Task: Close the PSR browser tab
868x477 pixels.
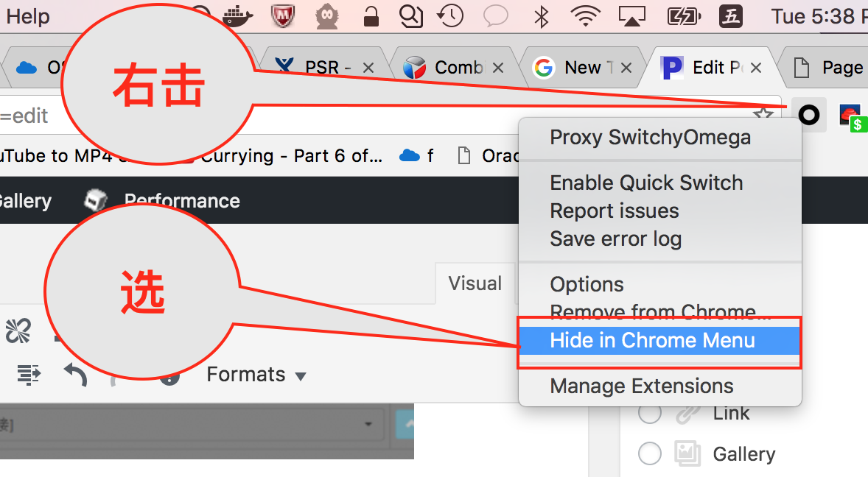Action: (x=368, y=68)
